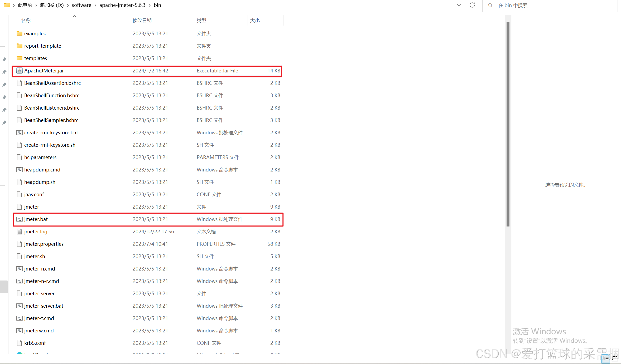Viewport: 621px width, 364px height.
Task: Click the refresh icon in address bar
Action: tap(472, 5)
